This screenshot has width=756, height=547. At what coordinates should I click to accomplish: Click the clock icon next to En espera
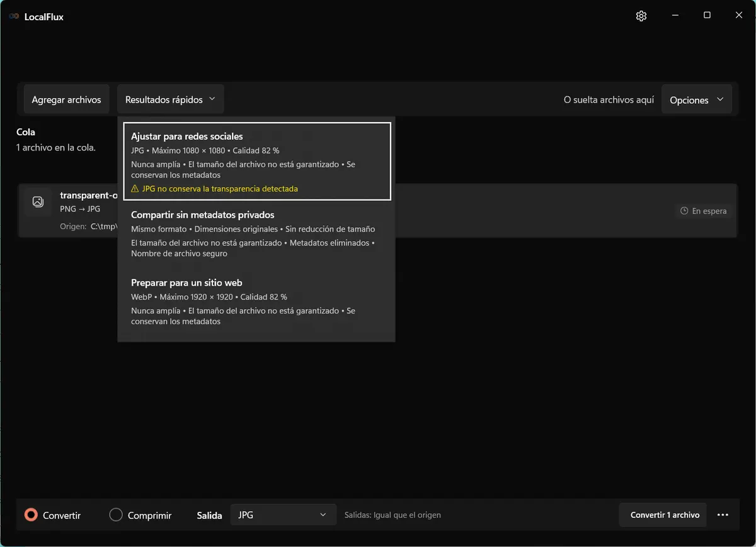tap(684, 211)
